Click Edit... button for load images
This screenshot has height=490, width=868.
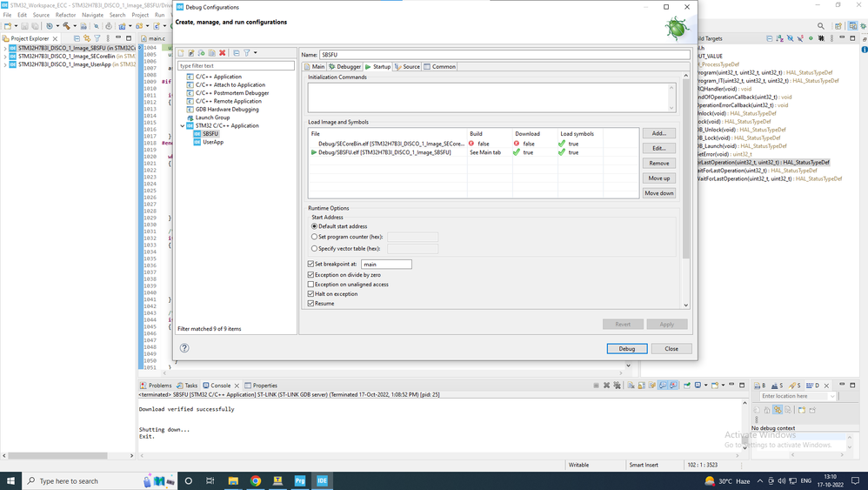click(658, 148)
